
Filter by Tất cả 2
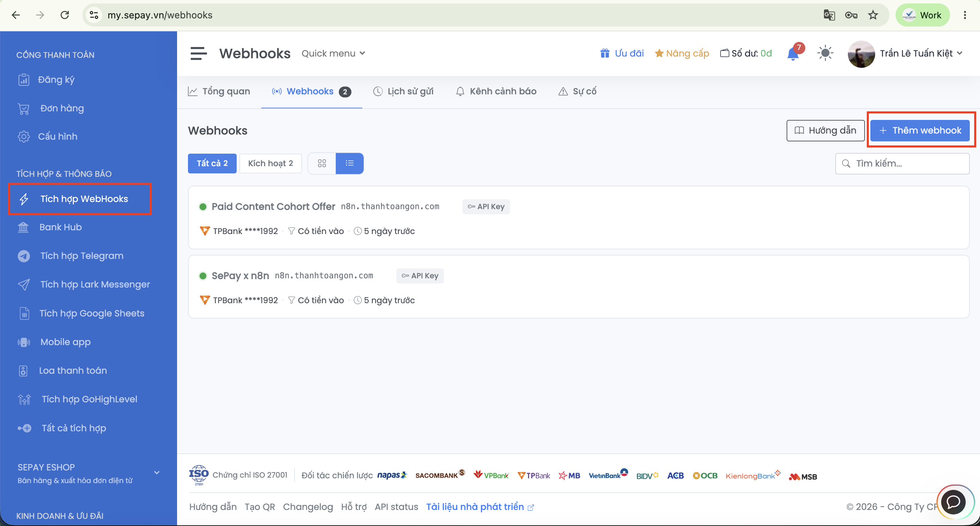pos(212,163)
